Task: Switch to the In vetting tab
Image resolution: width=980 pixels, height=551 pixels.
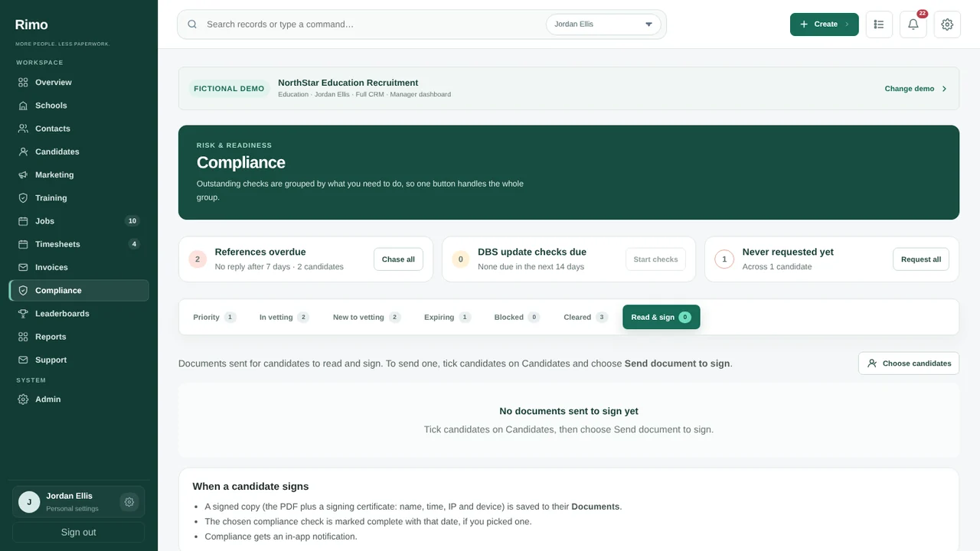Action: (284, 317)
